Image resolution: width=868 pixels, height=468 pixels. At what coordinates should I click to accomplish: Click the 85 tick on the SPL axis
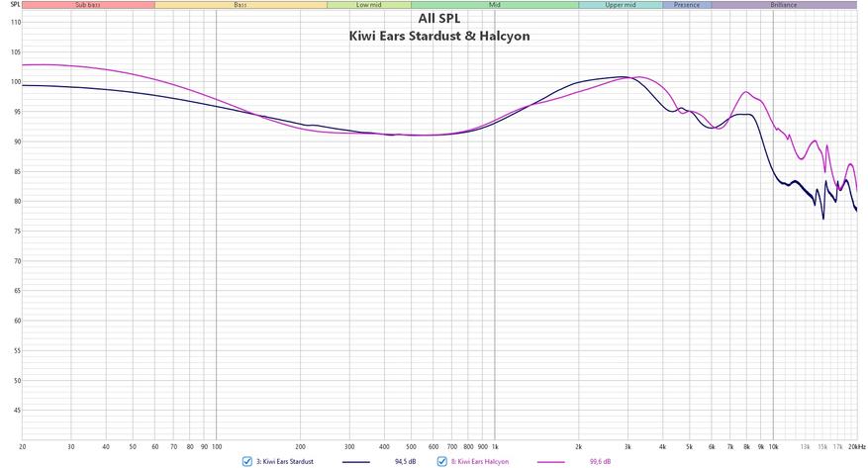click(x=16, y=172)
